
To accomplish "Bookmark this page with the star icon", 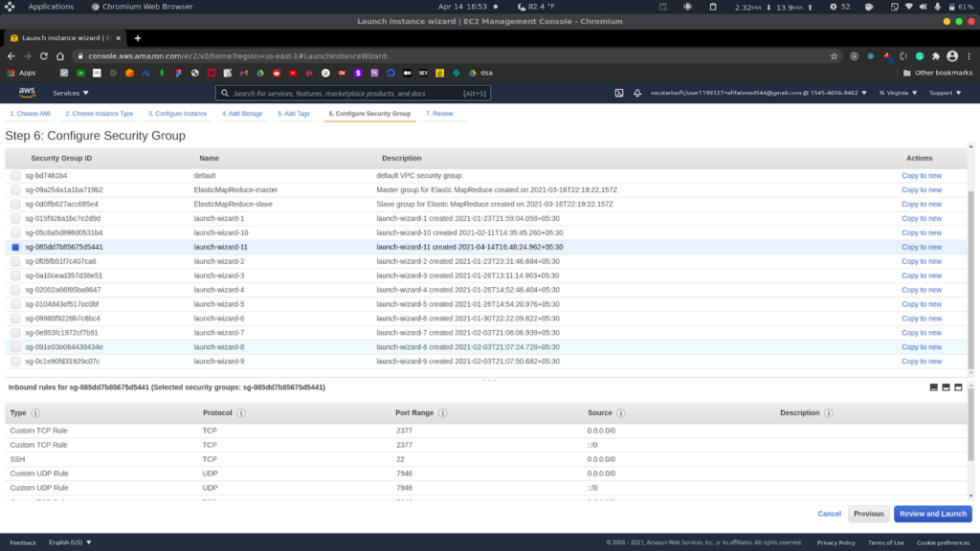I will [835, 55].
